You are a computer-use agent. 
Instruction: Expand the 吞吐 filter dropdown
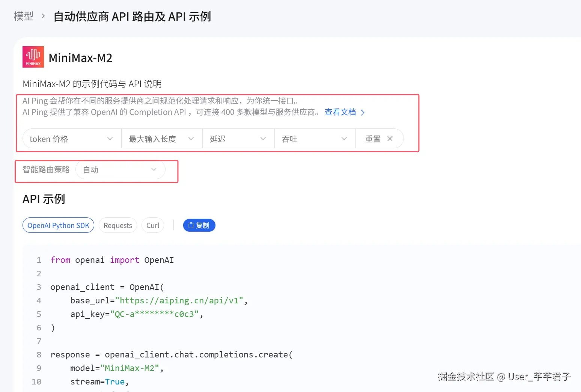click(315, 139)
